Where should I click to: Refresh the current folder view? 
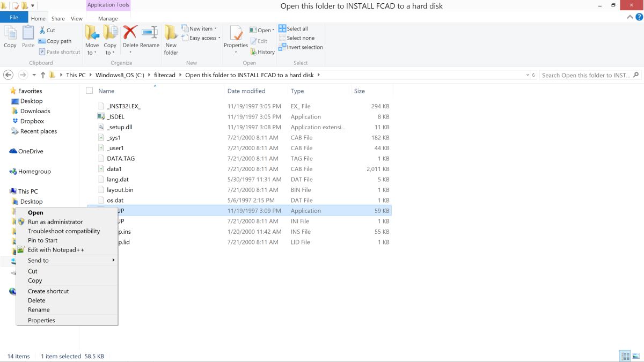coord(533,75)
